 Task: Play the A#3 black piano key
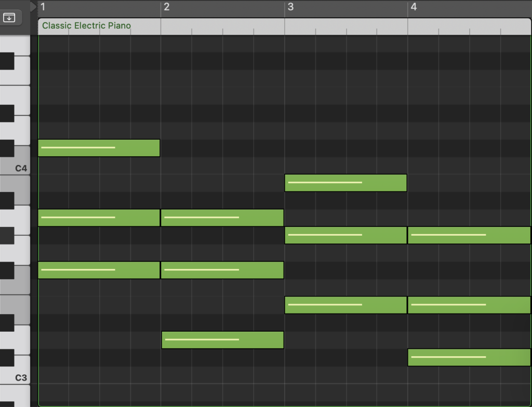click(x=7, y=200)
